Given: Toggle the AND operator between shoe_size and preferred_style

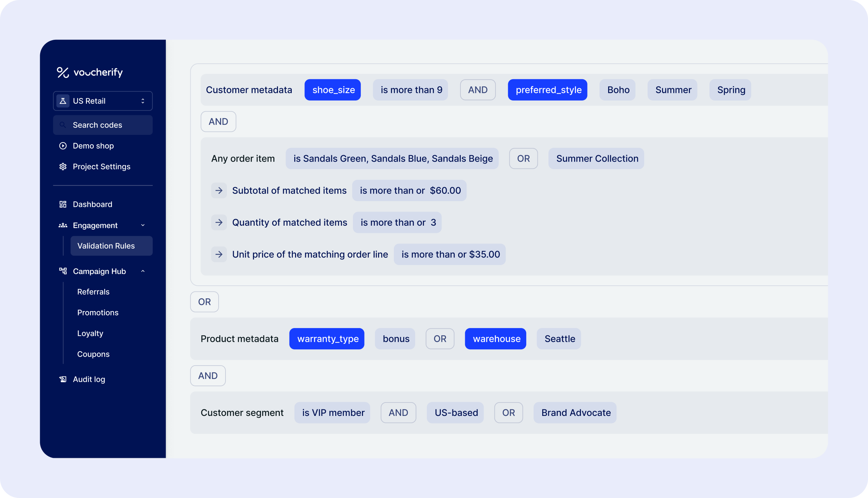Looking at the screenshot, I should point(477,90).
